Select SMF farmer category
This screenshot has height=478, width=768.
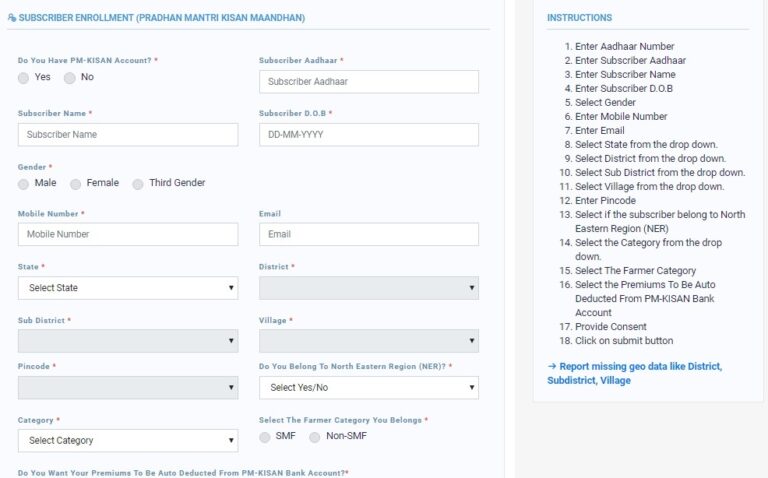pyautogui.click(x=265, y=437)
